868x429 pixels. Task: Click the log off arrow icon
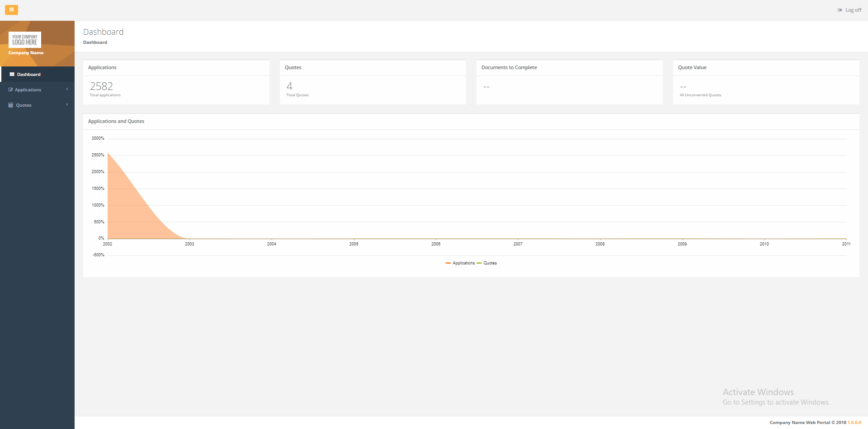tap(840, 10)
